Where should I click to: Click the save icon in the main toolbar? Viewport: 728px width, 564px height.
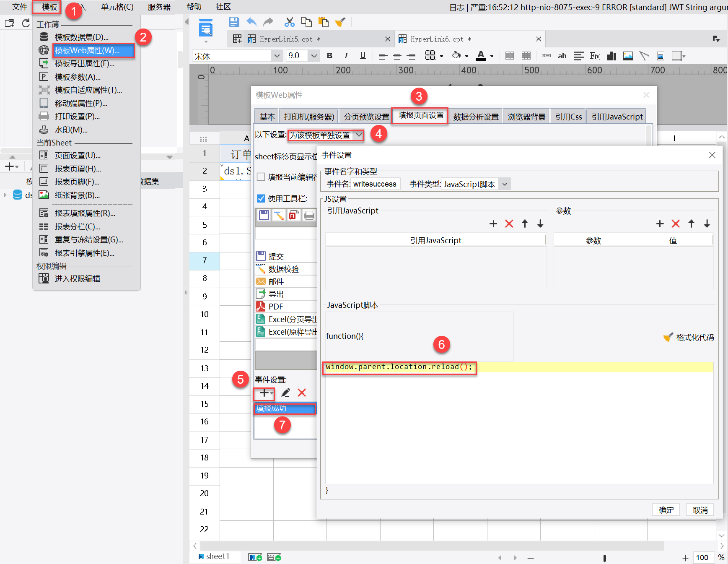(x=234, y=22)
